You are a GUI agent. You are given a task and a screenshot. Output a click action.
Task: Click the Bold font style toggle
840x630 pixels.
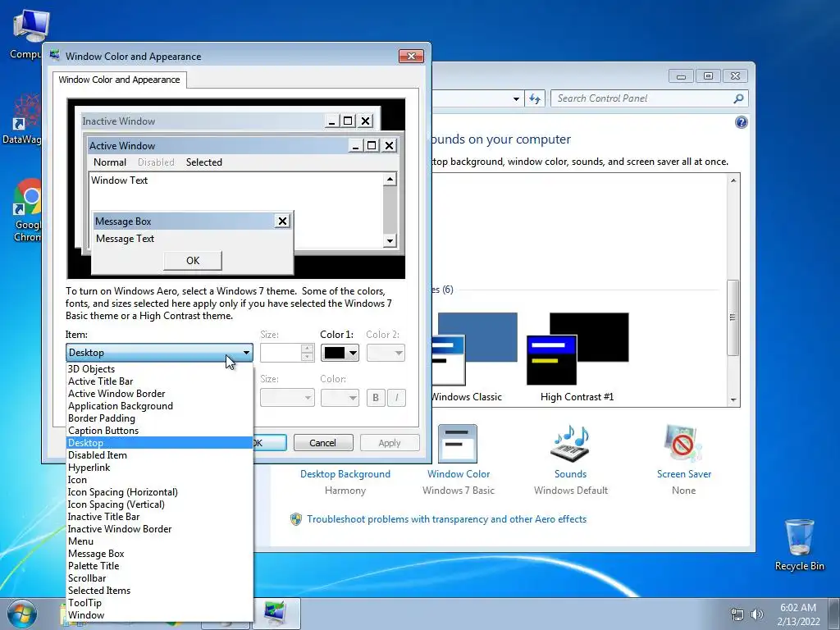376,398
